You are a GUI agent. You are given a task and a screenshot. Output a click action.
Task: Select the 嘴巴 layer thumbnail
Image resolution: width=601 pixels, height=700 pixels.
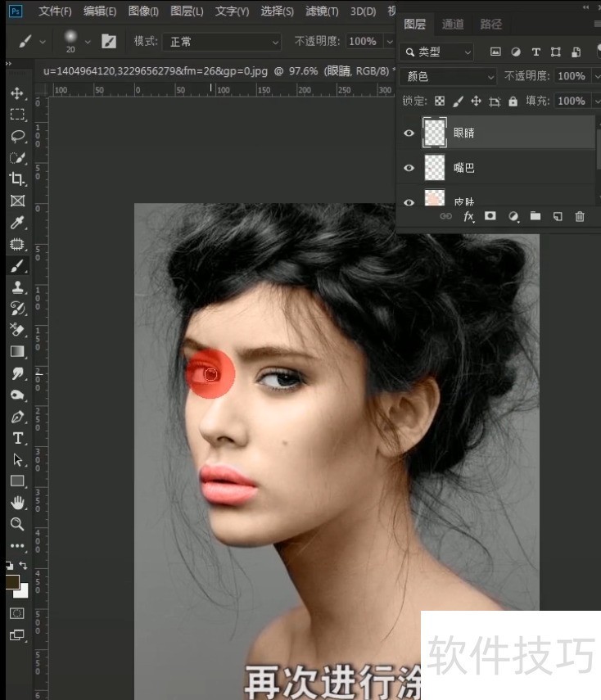point(435,168)
